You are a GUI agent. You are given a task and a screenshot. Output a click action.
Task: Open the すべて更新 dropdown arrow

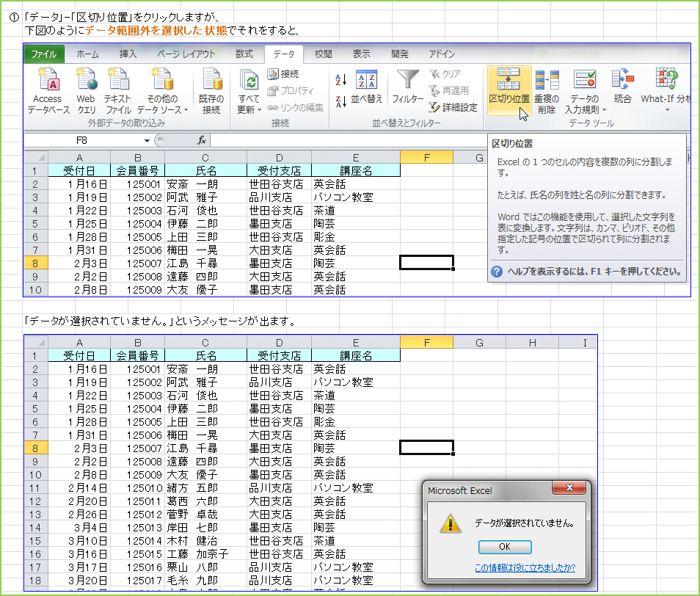point(260,110)
